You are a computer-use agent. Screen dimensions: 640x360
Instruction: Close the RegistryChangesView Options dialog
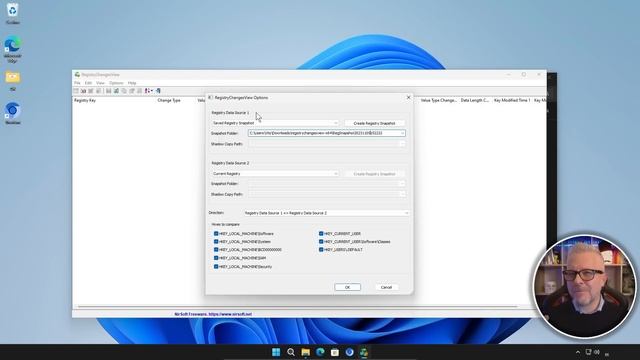(408, 98)
